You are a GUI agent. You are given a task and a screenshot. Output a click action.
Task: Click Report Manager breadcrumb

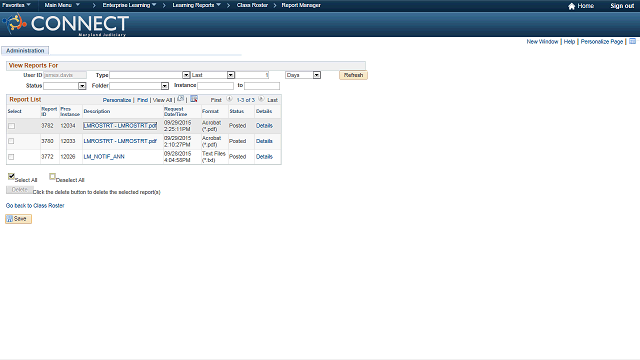(x=301, y=5)
